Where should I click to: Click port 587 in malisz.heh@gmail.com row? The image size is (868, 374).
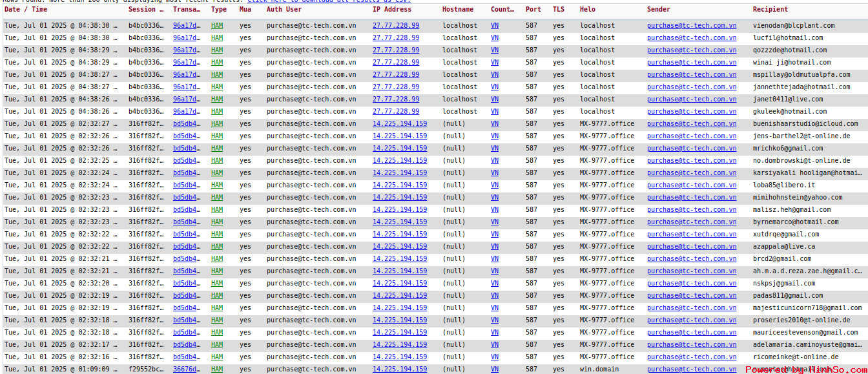point(532,210)
